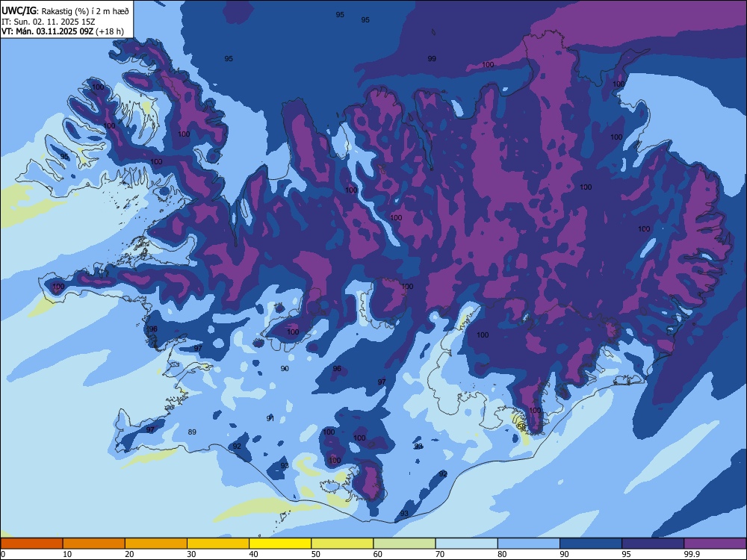Choose the dark blue 90–95 legend swatch
The height and width of the screenshot is (560, 747).
[591, 544]
